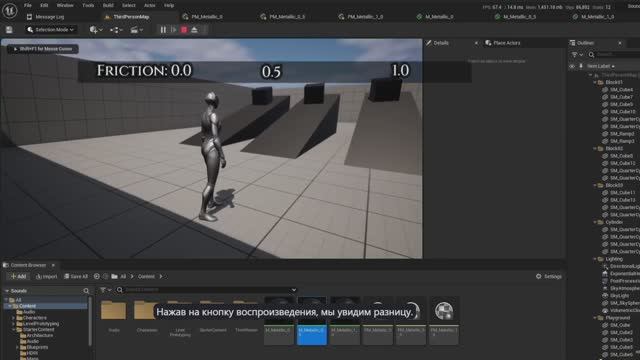Select SM_Ramp2 in the Outliner
This screenshot has width=640, height=360.
621,134
